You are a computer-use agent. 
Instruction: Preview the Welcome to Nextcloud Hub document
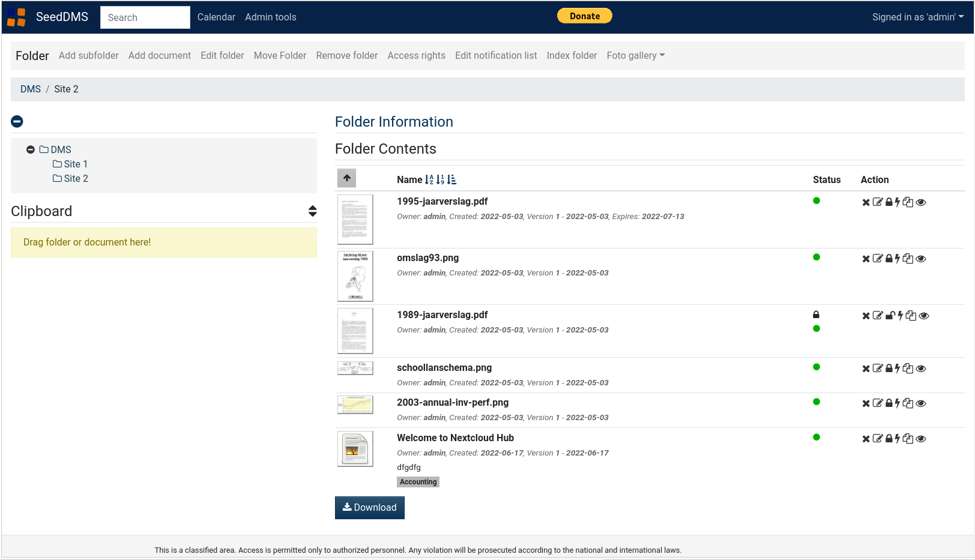(x=920, y=438)
